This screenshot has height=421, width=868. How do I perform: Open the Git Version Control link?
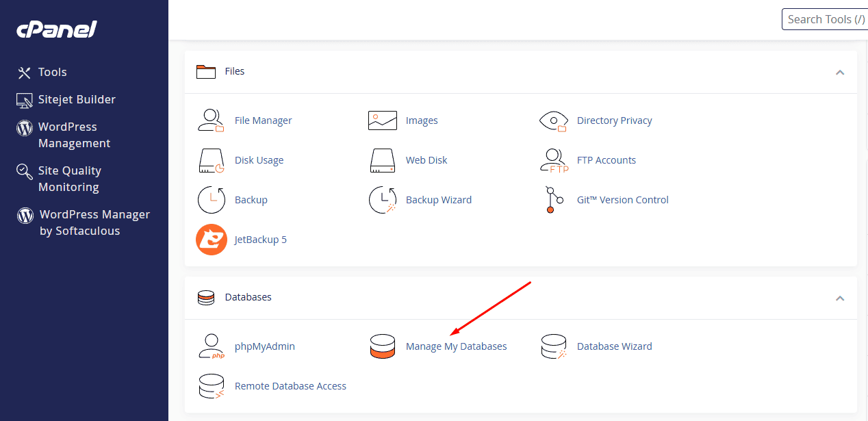623,200
